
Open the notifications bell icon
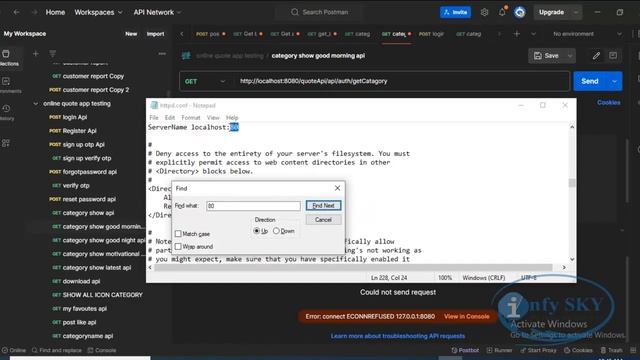tap(502, 12)
